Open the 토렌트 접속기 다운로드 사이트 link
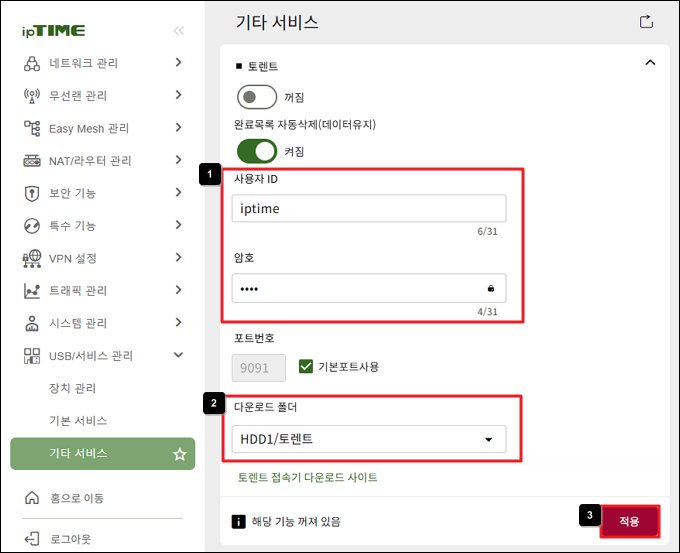Viewport: 680px width, 553px height. [x=307, y=478]
